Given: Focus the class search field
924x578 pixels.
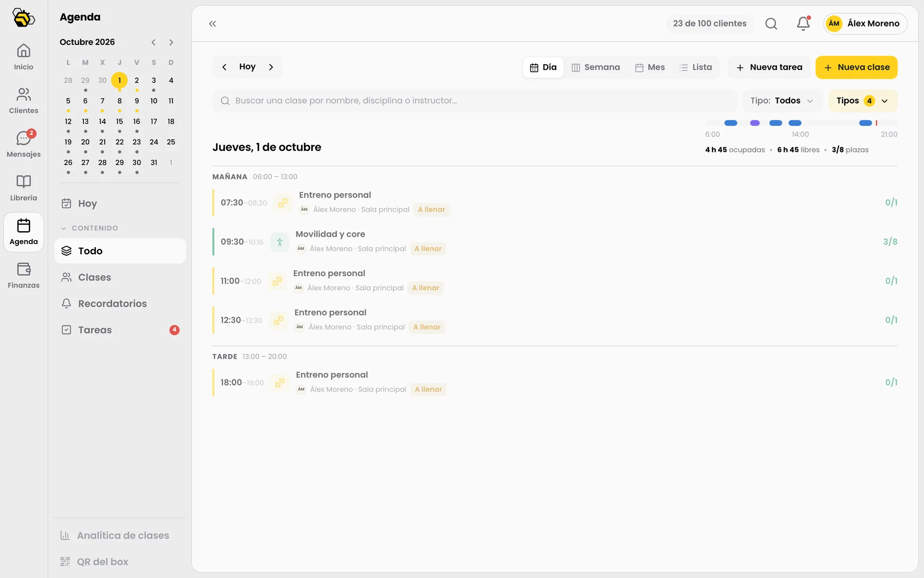Looking at the screenshot, I should 475,101.
